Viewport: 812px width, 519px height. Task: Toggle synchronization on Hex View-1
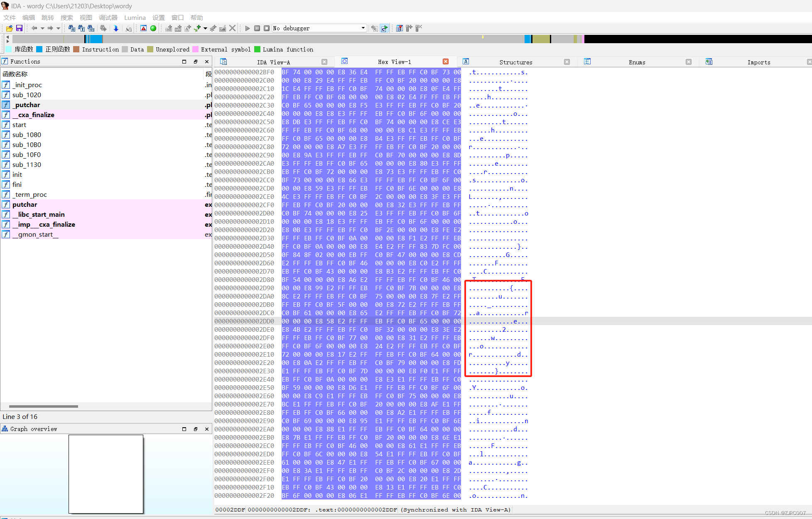point(345,61)
